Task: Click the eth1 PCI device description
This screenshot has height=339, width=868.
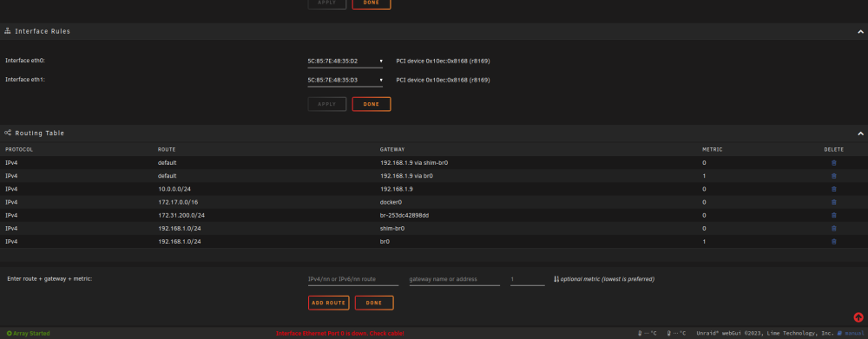Action: (x=443, y=80)
